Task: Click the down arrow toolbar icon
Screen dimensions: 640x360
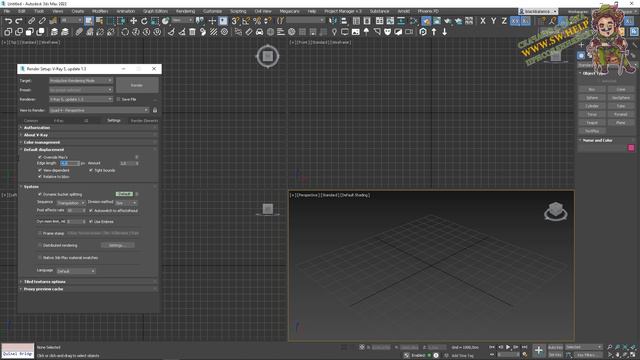Action: [444, 32]
